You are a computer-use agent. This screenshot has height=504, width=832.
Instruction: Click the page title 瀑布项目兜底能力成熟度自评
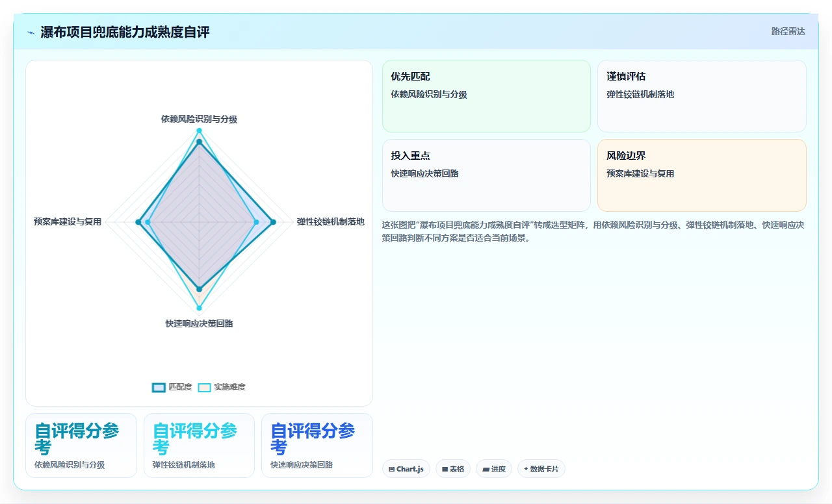[x=125, y=32]
